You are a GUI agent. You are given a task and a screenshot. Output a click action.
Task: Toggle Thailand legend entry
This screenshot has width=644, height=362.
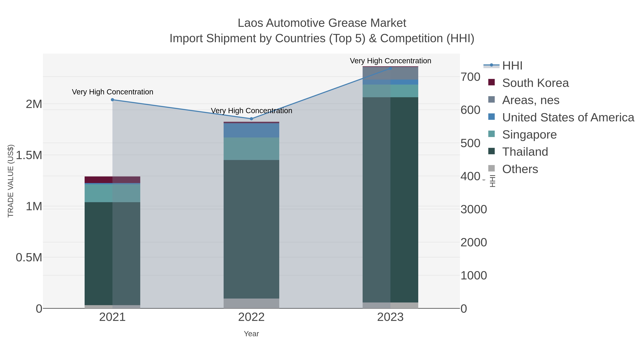(518, 152)
